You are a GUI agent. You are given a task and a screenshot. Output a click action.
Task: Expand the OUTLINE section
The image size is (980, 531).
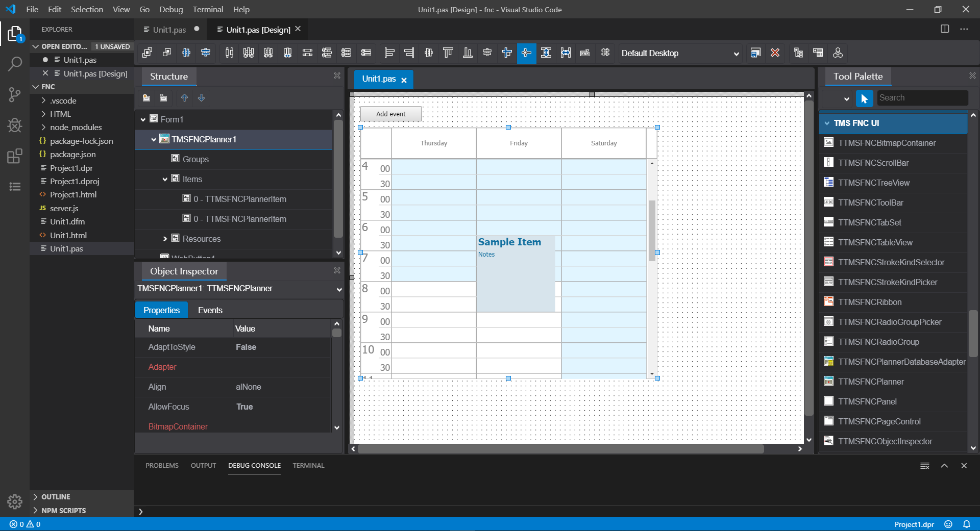click(x=56, y=497)
